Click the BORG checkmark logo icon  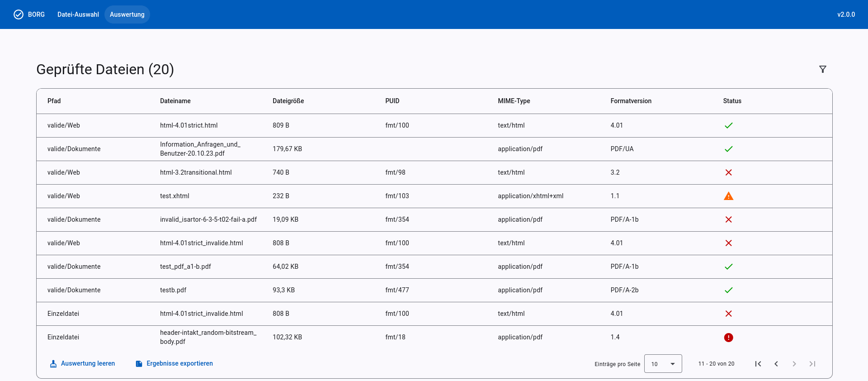(19, 14)
